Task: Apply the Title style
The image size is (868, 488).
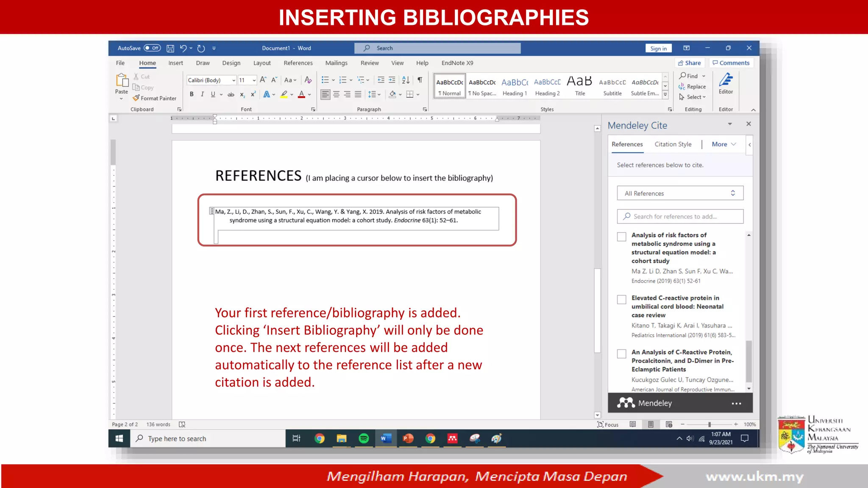Action: pos(580,86)
